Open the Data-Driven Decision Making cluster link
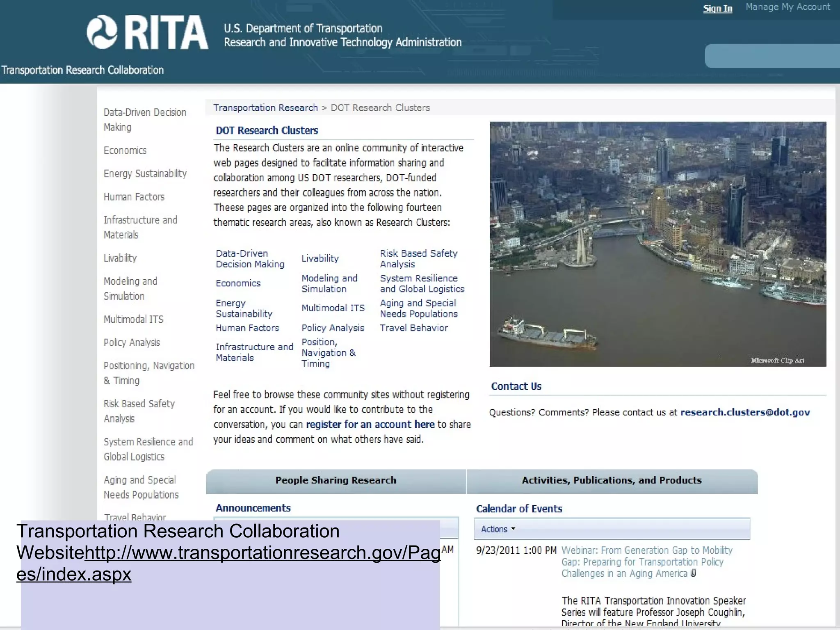Screen dimensions: 840x630 250,259
